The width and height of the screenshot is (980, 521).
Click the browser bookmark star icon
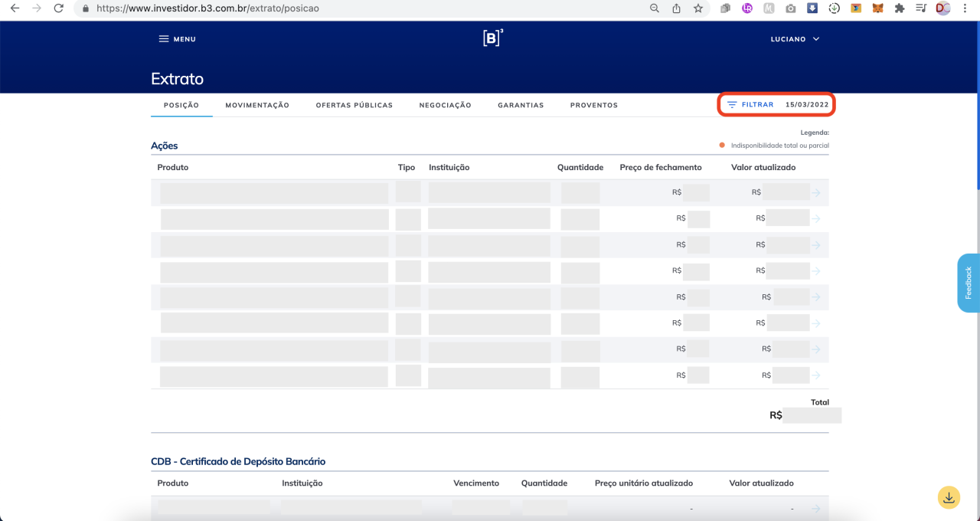point(697,8)
